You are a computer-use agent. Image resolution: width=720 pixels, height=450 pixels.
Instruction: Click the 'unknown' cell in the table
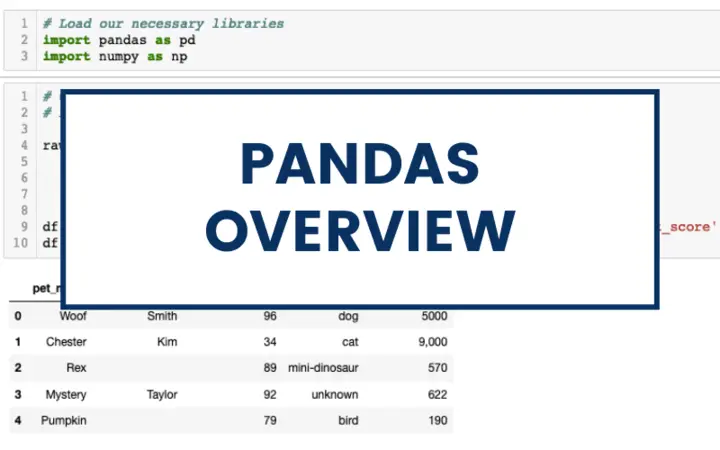(335, 394)
